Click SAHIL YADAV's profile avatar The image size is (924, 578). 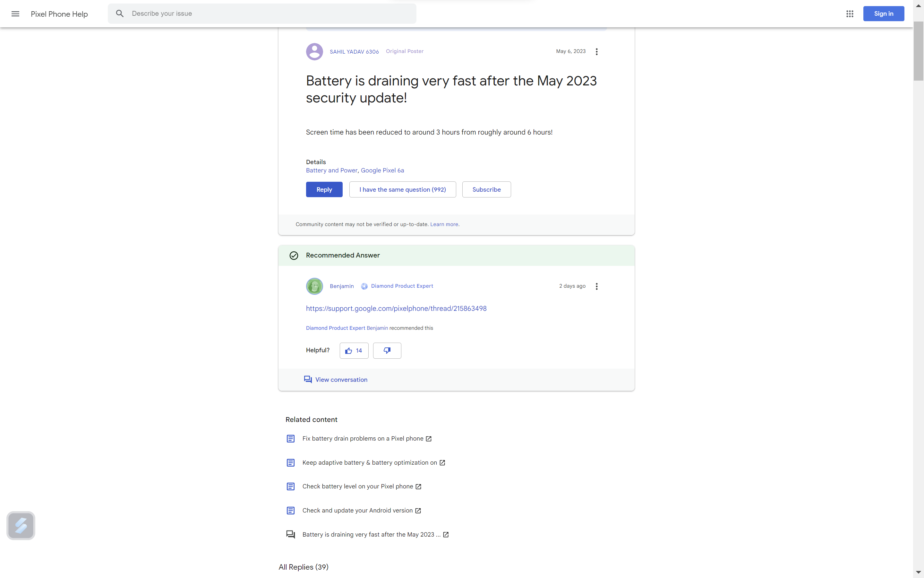click(x=314, y=52)
